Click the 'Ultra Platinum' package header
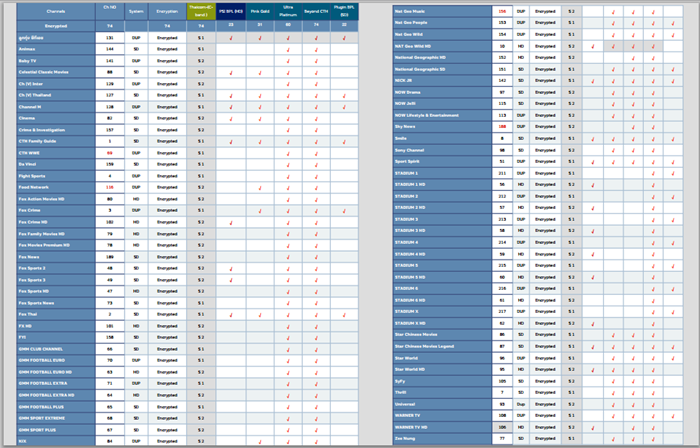 click(288, 12)
